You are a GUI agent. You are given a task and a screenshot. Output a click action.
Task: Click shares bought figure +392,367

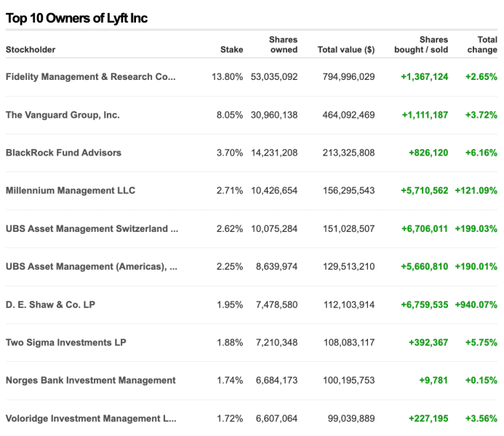pyautogui.click(x=428, y=342)
